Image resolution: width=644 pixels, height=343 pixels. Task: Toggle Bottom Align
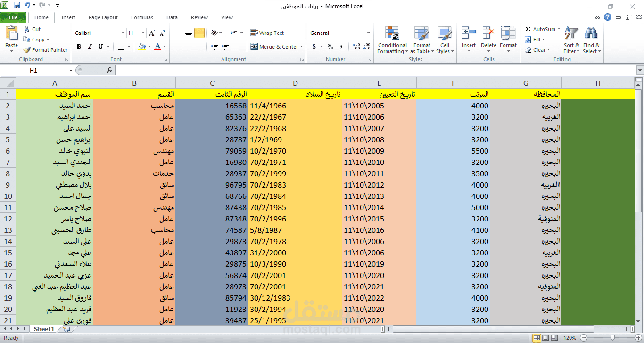tap(199, 33)
